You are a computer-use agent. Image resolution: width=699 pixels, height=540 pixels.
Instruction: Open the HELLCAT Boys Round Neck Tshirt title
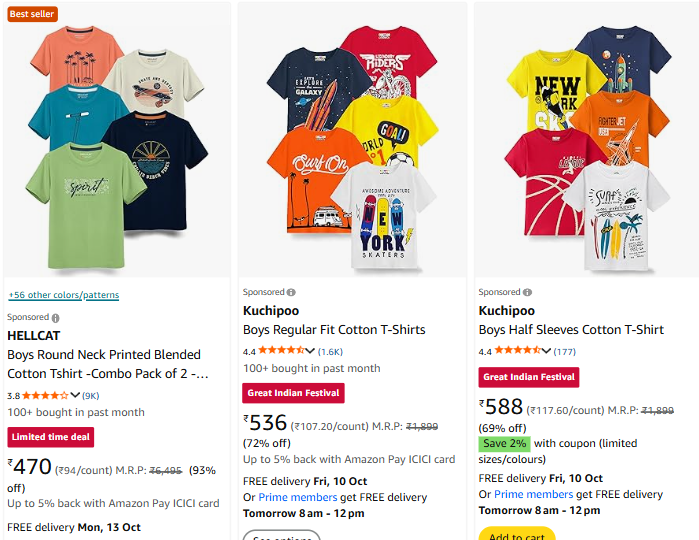104,364
